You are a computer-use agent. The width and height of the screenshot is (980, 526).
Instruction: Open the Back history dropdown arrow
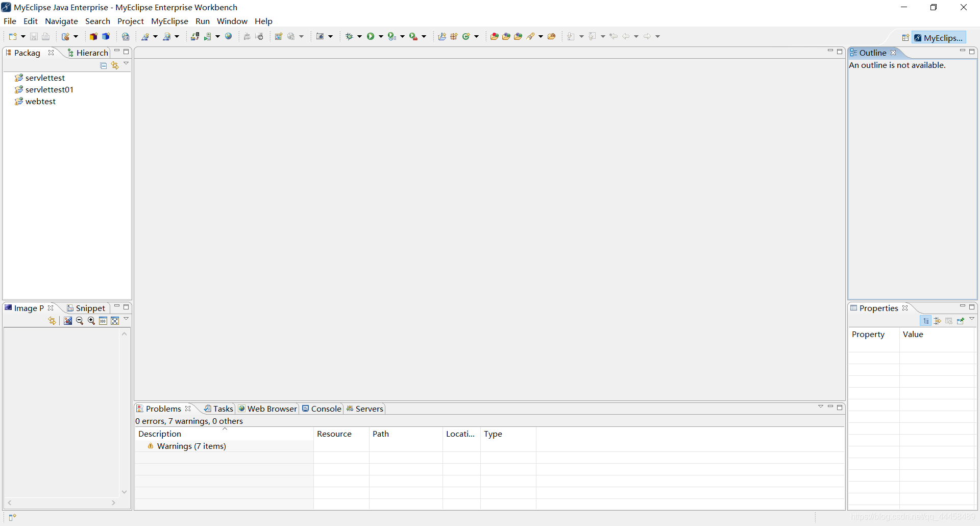[636, 36]
